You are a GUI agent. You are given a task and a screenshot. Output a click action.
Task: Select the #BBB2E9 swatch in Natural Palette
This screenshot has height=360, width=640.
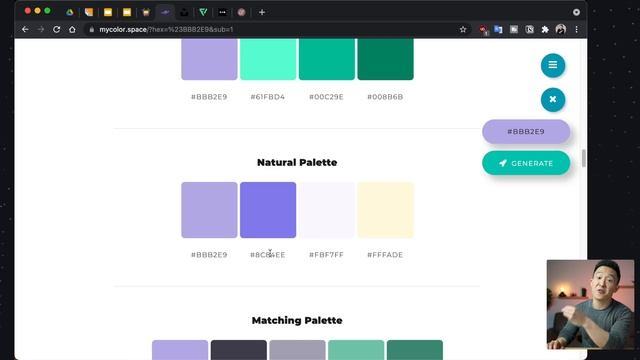(x=209, y=210)
